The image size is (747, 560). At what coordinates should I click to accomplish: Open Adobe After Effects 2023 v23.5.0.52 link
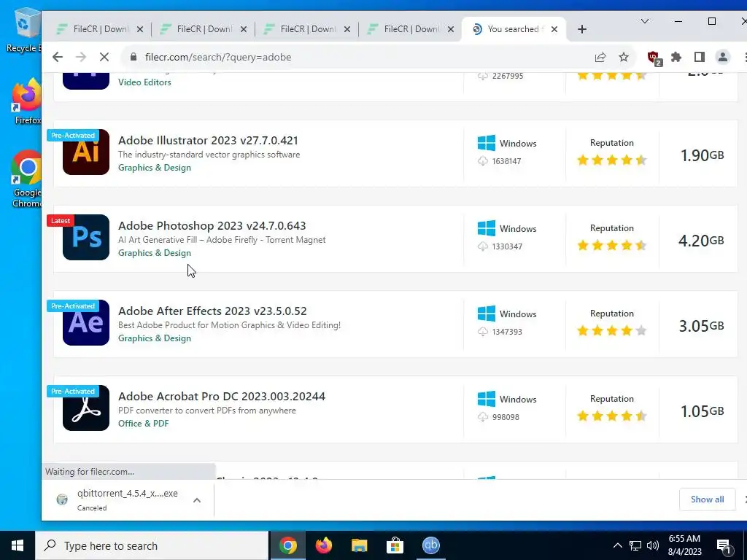pyautogui.click(x=212, y=311)
